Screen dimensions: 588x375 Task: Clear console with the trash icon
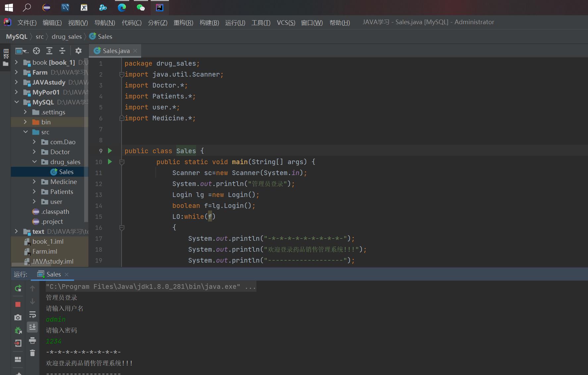click(x=32, y=353)
